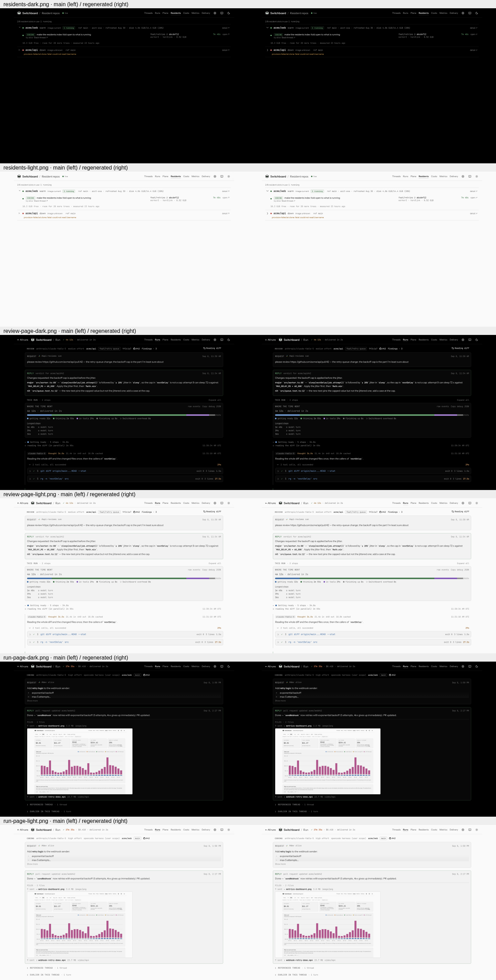Click 'Show more' in run-page-dark regenerated panel
This screenshot has height=980, width=496.
pos(280,701)
